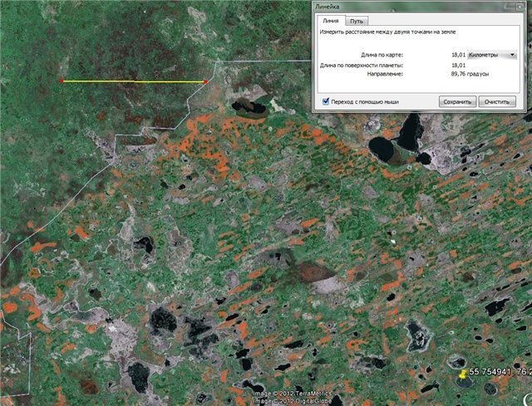This screenshot has width=532, height=406.
Task: Switch to the Путь tab
Action: [356, 21]
